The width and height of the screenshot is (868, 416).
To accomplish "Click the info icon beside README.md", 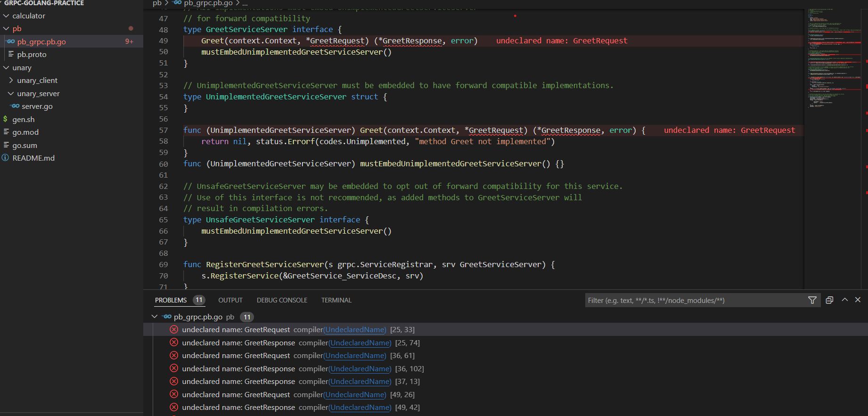I will tap(6, 158).
